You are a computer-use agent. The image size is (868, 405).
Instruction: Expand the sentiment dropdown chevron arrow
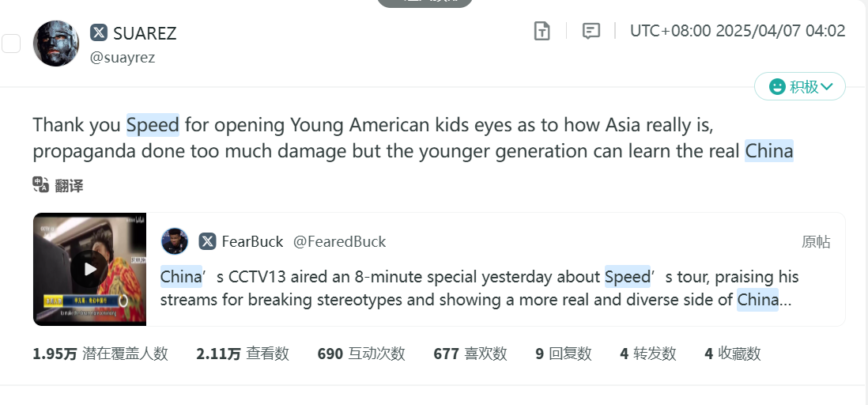point(828,87)
